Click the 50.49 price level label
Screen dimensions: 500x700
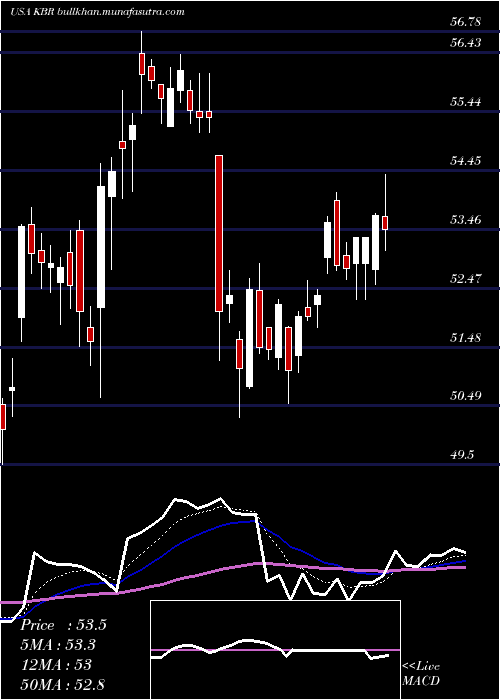466,396
